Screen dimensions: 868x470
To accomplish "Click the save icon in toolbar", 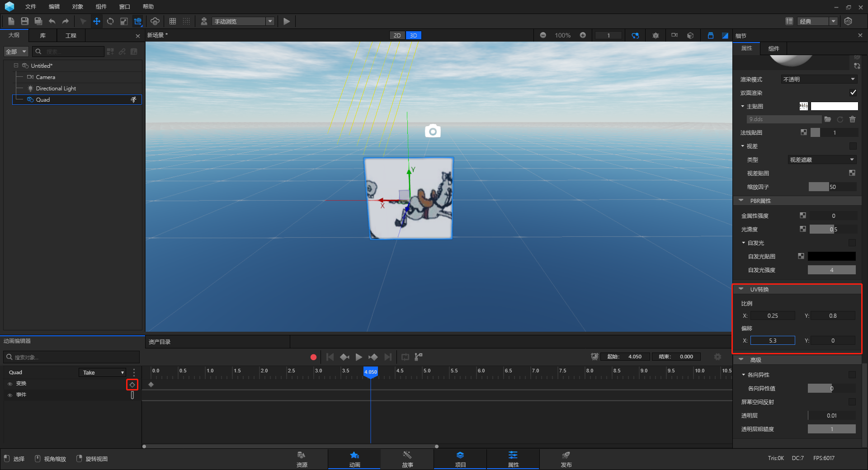I will pyautogui.click(x=25, y=21).
